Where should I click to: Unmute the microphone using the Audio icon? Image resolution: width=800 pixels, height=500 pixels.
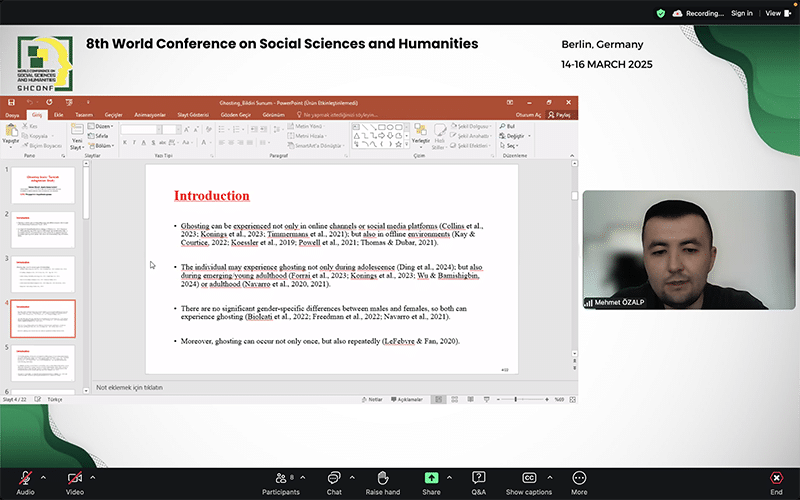click(x=25, y=478)
